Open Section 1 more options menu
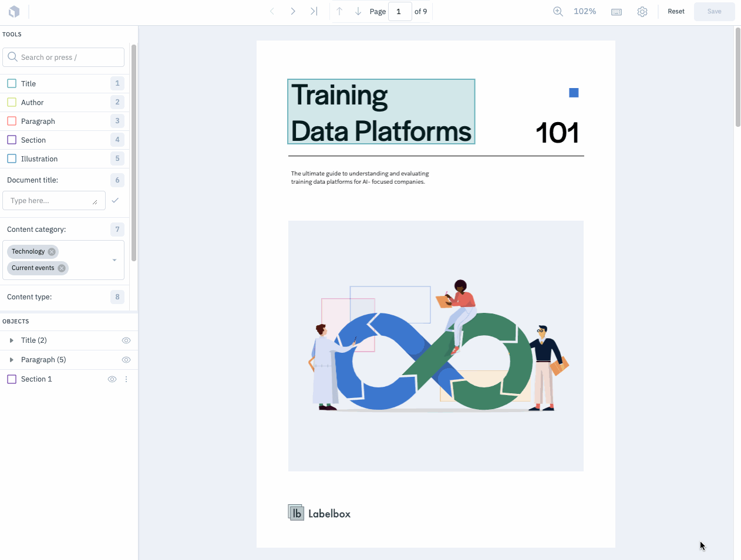Viewport: 741px width, 560px height. coord(126,379)
